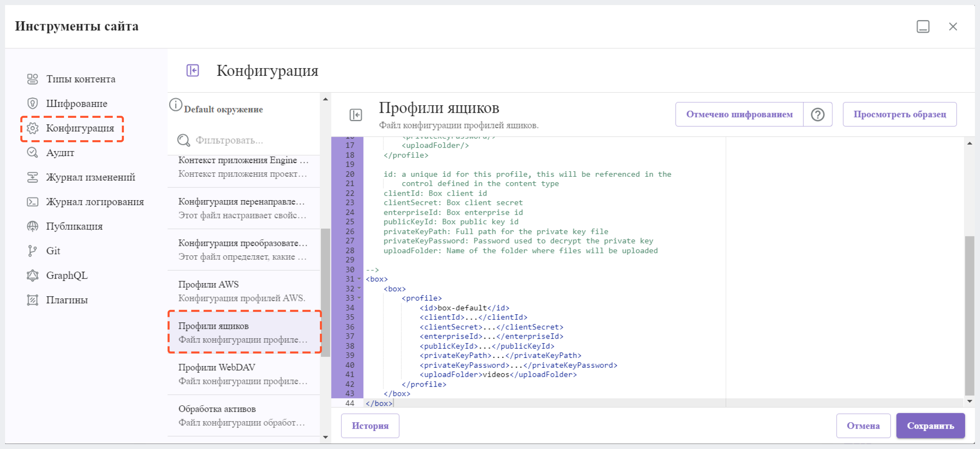Click the Журнал логирования terminal icon
Screen dimensions: 980x449
click(33, 202)
